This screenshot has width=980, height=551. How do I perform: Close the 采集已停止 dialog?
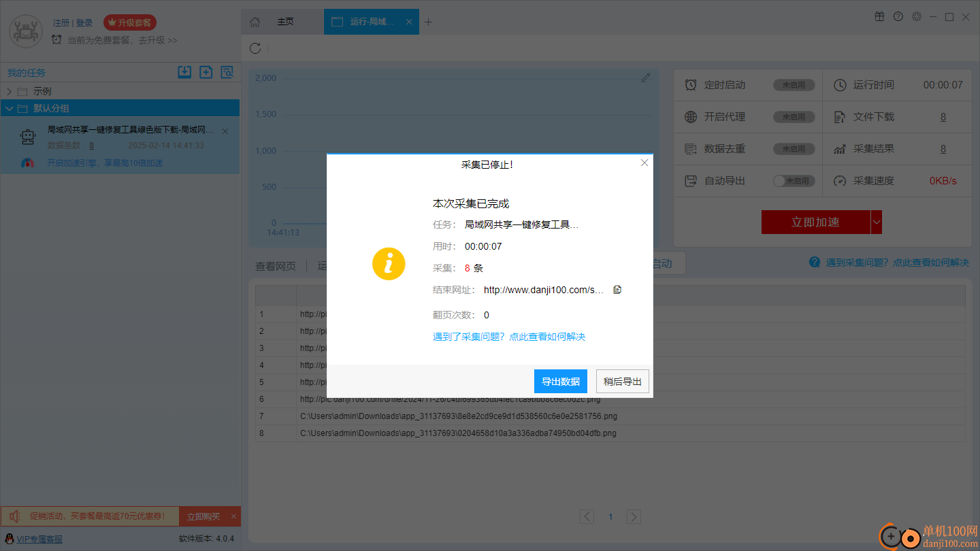coord(644,163)
